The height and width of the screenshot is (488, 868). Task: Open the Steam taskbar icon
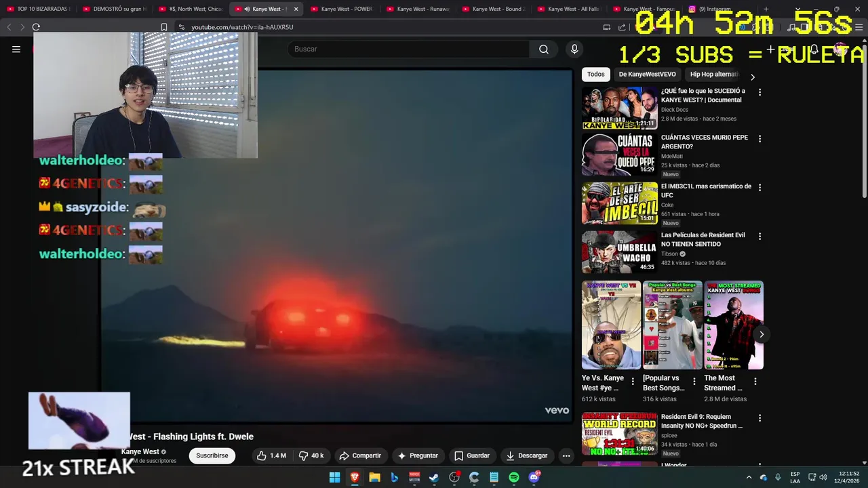tap(434, 477)
